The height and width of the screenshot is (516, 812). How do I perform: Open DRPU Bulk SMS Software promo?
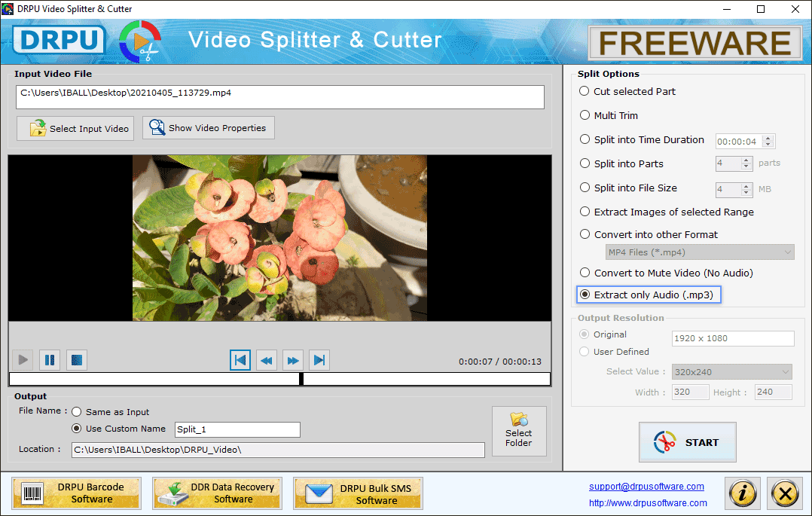(359, 493)
